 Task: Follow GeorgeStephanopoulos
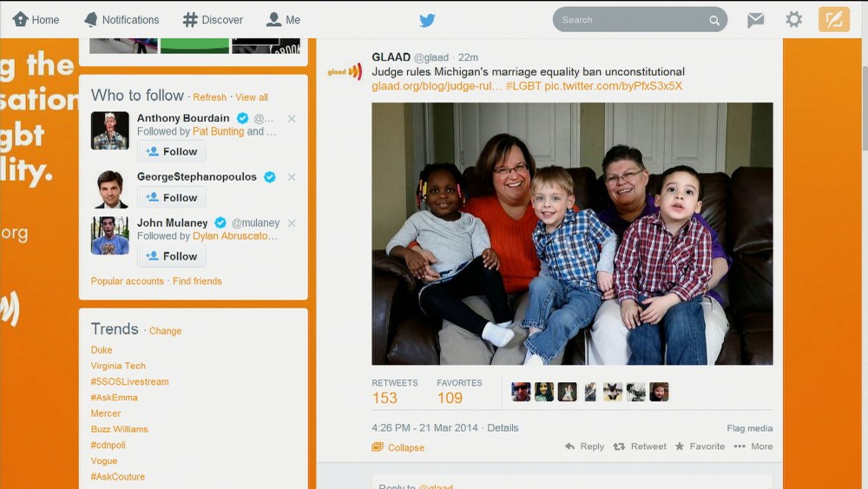point(172,198)
